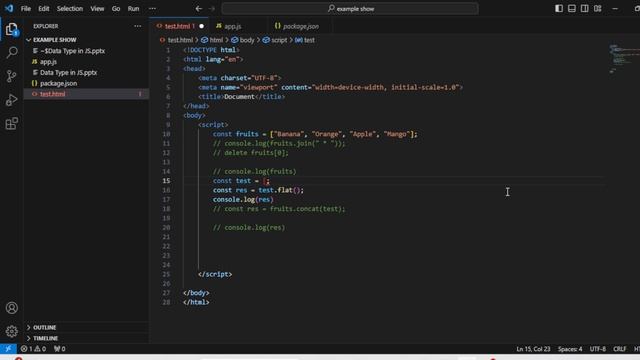Open Explorer's more actions ellipsis
Screen dimensions: 640x360
[138, 26]
